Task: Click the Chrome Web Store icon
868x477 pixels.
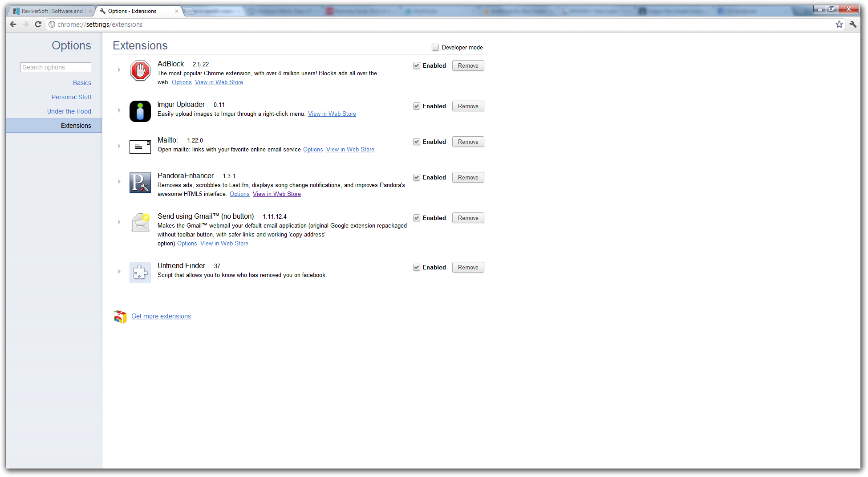Action: (120, 317)
